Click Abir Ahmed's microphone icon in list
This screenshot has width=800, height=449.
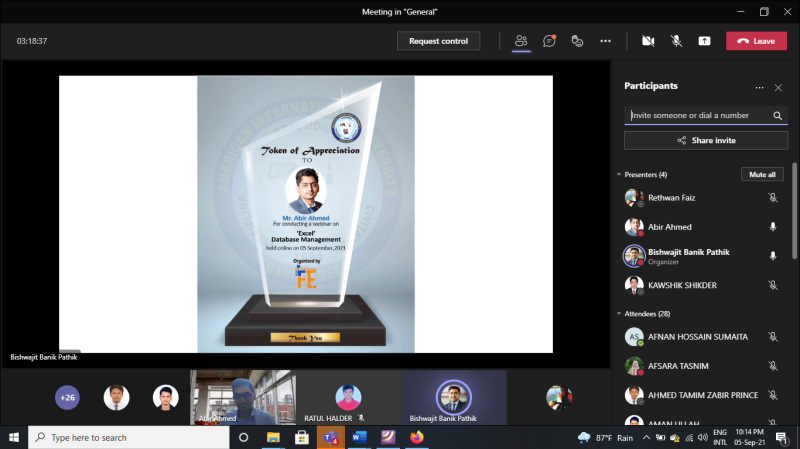point(772,227)
